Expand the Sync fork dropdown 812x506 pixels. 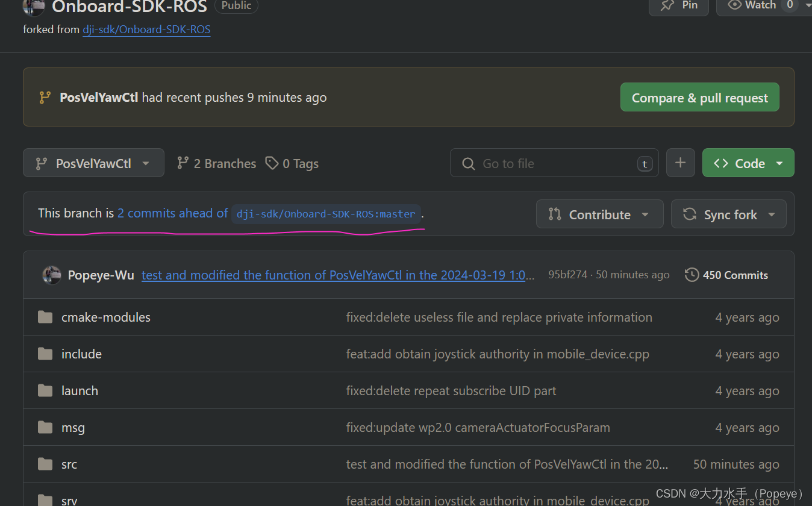729,214
